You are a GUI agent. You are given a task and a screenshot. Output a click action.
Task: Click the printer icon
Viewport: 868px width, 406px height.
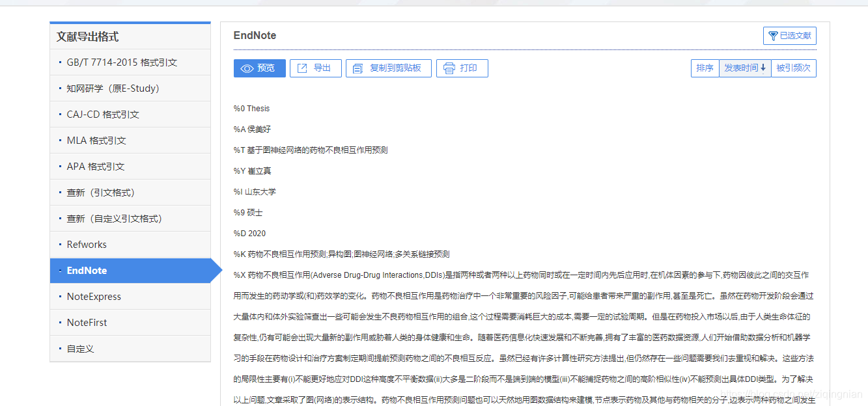click(449, 68)
